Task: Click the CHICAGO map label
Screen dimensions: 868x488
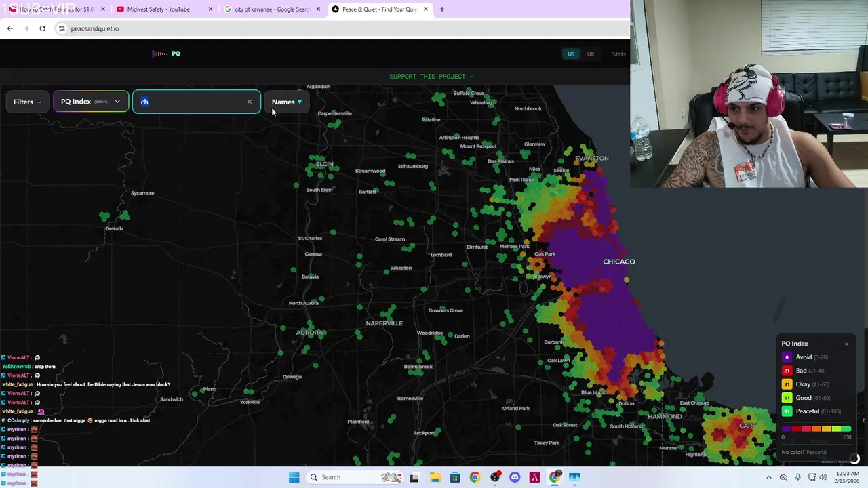Action: coord(619,262)
